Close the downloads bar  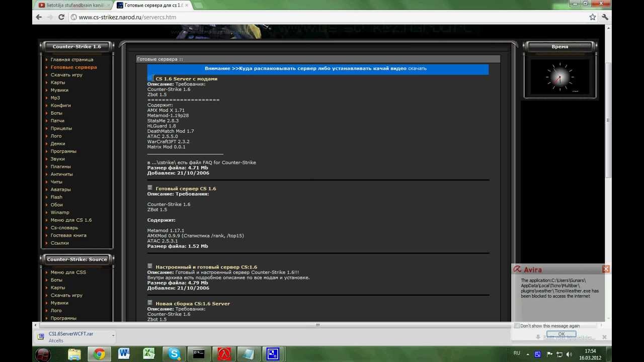[604, 337]
